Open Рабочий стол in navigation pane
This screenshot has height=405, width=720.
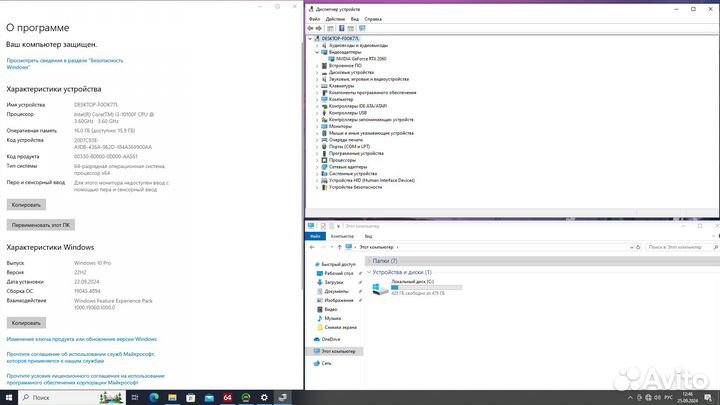pos(338,273)
